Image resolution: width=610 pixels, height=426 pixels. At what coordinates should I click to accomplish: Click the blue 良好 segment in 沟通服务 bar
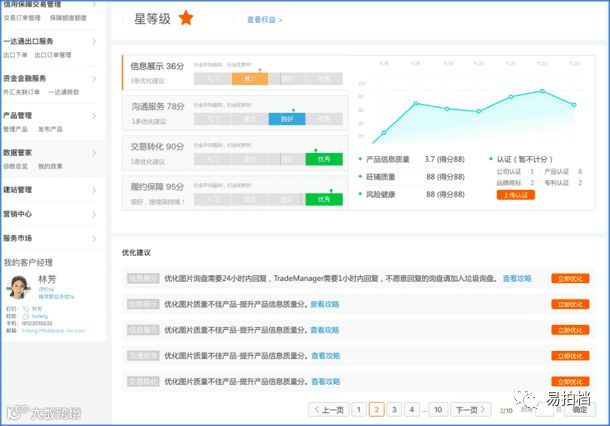coord(287,119)
